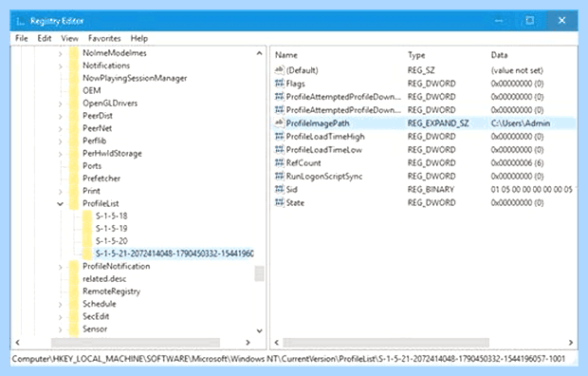Open the Favorites menu
588x376 pixels.
[x=104, y=38]
